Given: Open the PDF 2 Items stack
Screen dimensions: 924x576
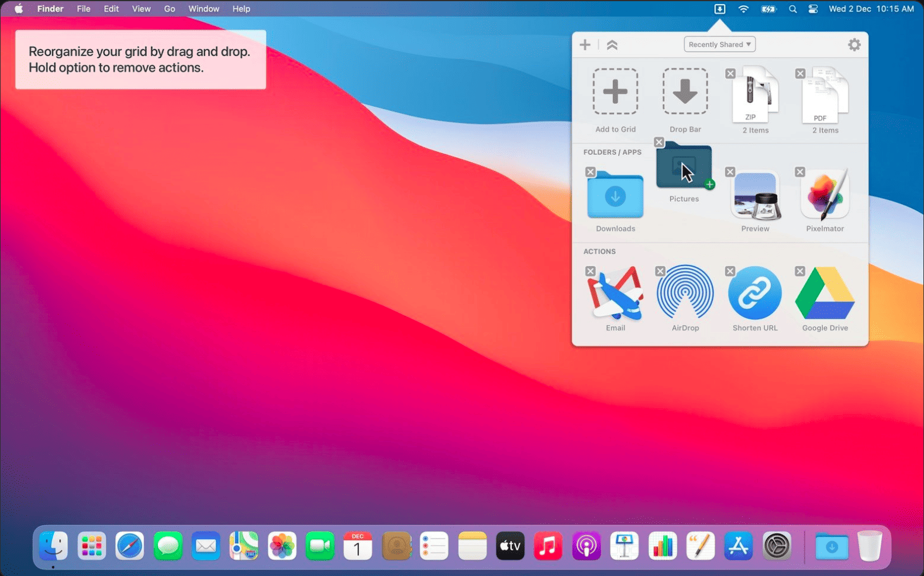Looking at the screenshot, I should 825,100.
